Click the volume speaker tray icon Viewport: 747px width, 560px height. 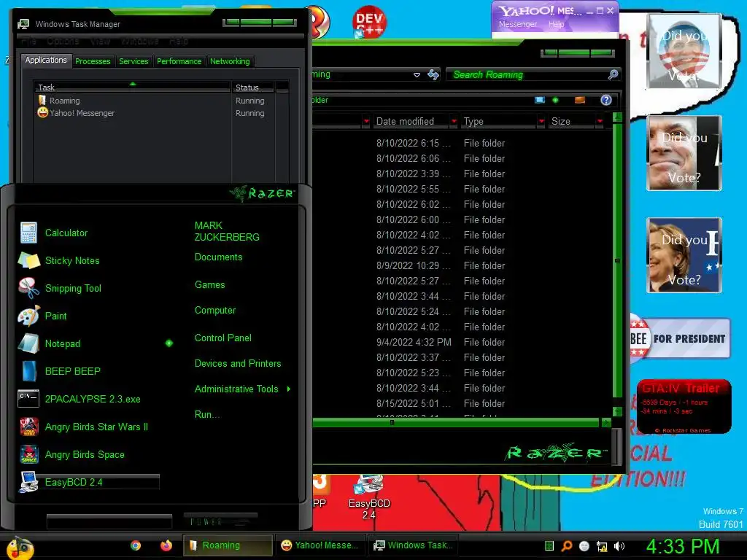pos(619,546)
